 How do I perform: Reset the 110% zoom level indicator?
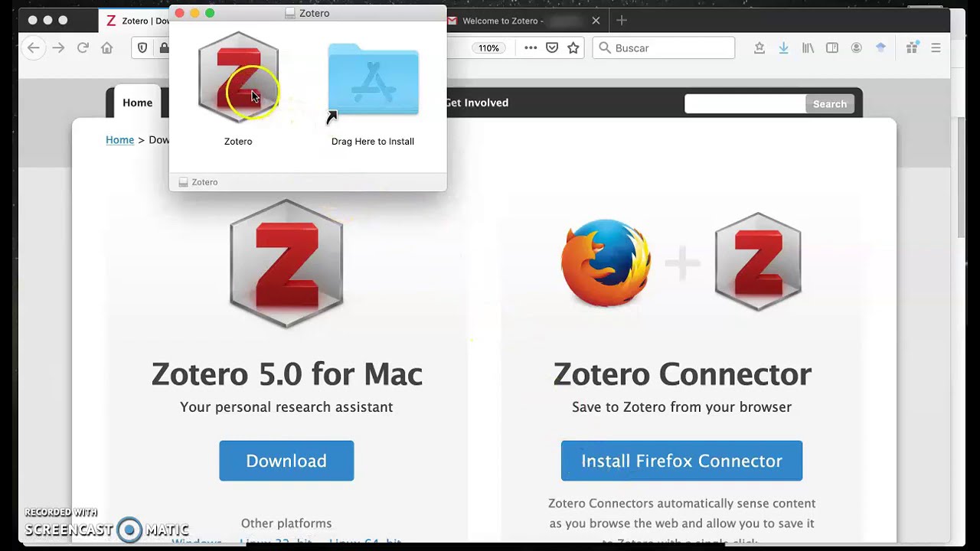[x=488, y=48]
